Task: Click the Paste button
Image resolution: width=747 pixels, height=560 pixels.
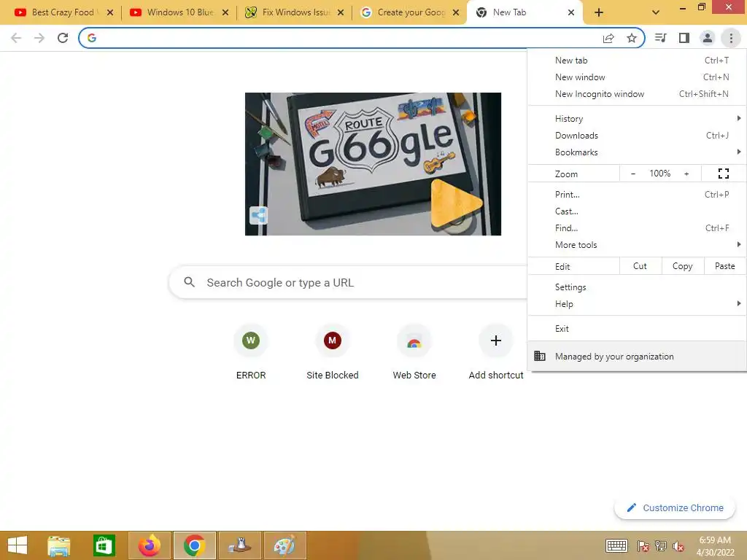Action: (x=724, y=266)
